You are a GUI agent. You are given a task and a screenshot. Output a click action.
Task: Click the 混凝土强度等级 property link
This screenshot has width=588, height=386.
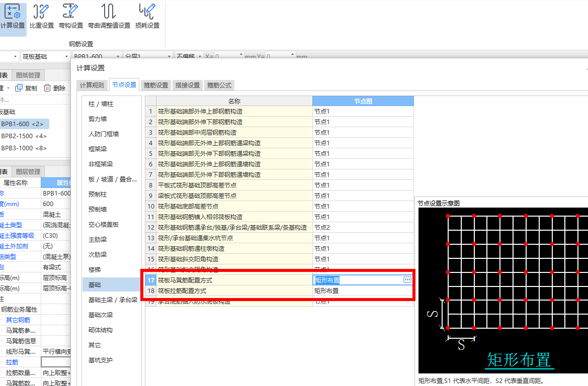(17, 235)
